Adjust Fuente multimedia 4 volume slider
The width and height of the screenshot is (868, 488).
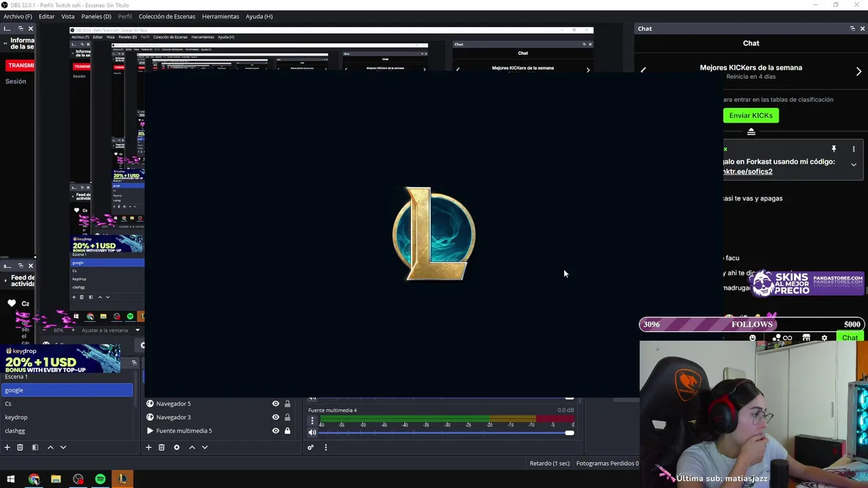tap(446, 432)
